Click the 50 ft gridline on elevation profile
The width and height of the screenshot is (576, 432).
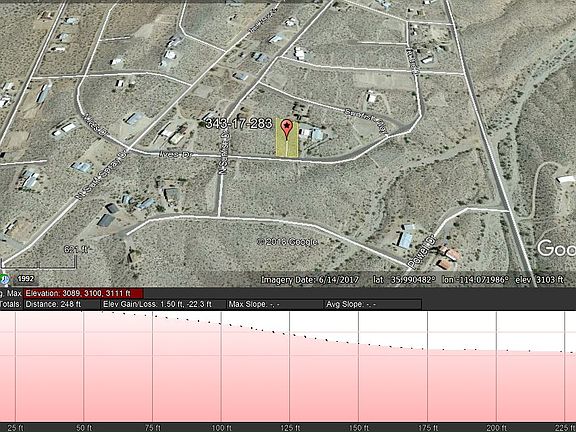point(84,367)
